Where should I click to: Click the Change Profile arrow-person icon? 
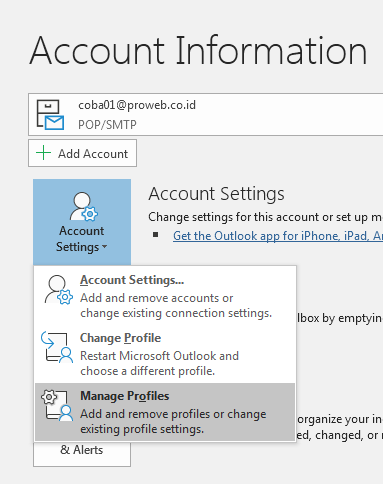click(57, 347)
